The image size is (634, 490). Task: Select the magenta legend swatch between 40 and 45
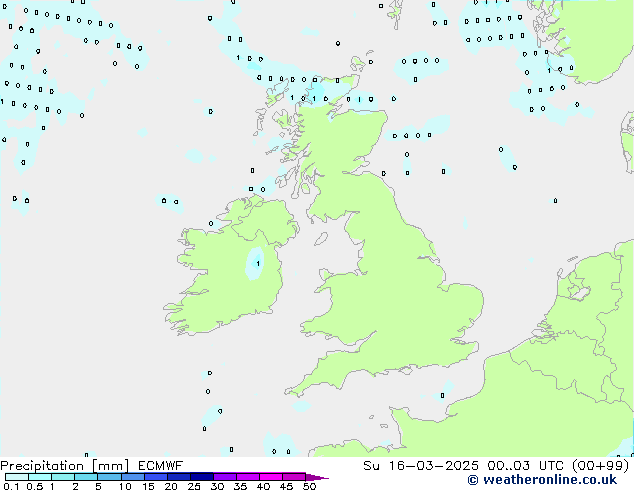pos(271,477)
